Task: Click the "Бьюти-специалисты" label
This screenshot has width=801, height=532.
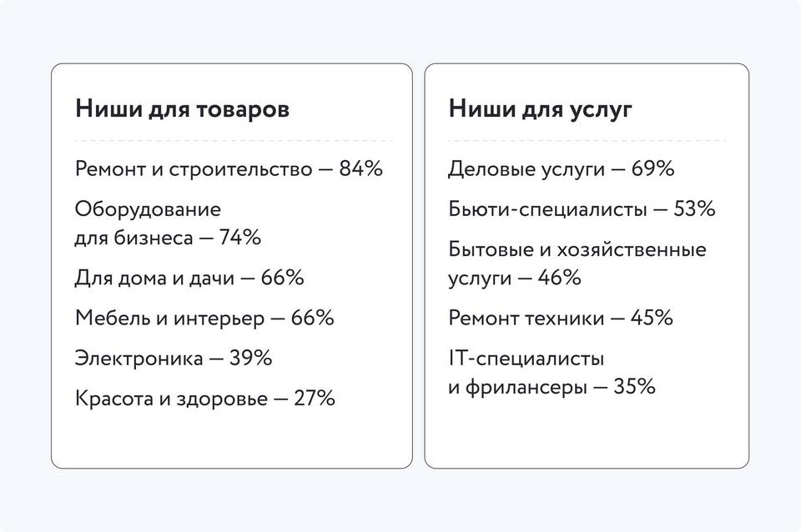Action: click(547, 209)
